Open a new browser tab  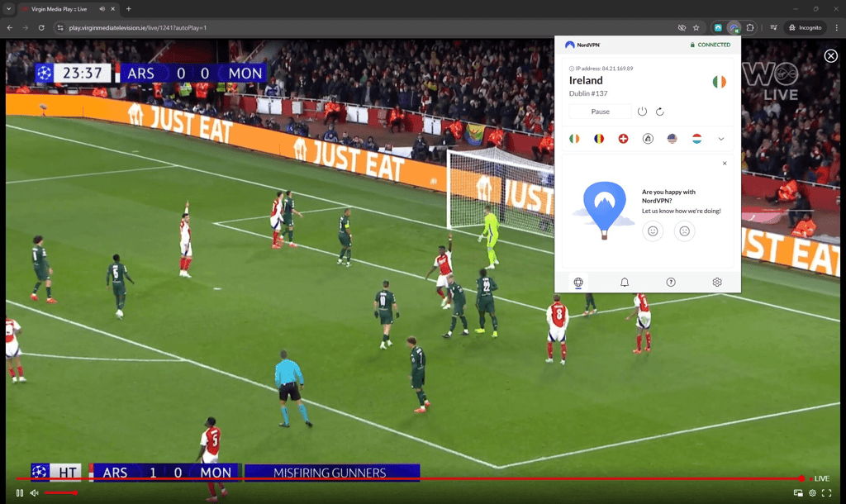tap(128, 9)
